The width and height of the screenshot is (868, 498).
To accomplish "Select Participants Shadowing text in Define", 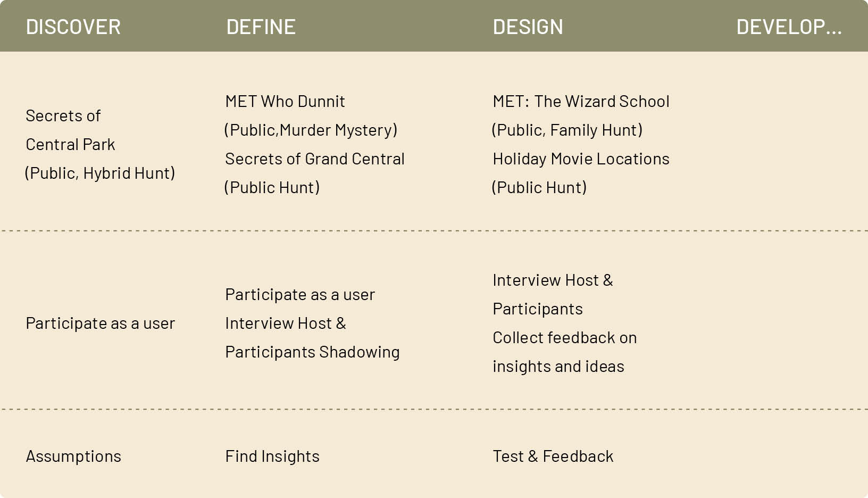I will [312, 352].
